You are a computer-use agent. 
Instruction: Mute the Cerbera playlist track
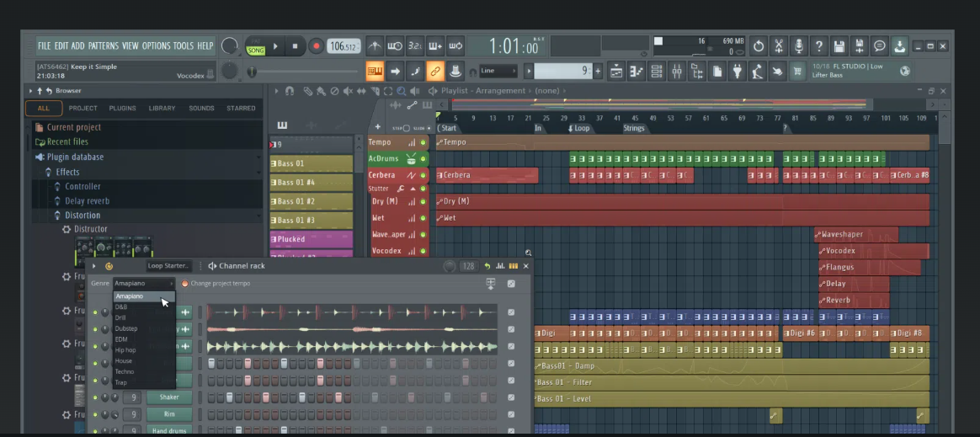[x=423, y=175]
